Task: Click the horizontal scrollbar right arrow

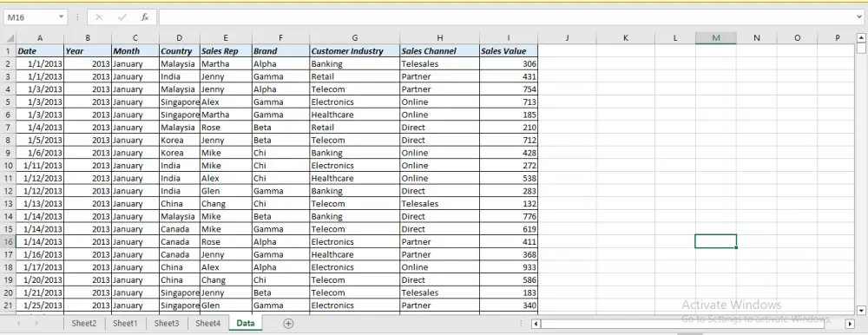Action: click(x=850, y=324)
